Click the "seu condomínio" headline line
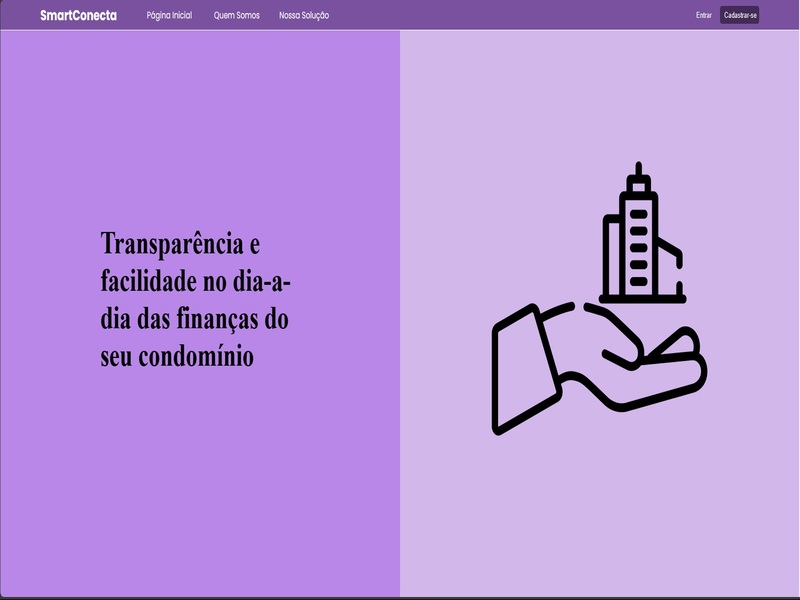800x600 pixels. pos(177,356)
